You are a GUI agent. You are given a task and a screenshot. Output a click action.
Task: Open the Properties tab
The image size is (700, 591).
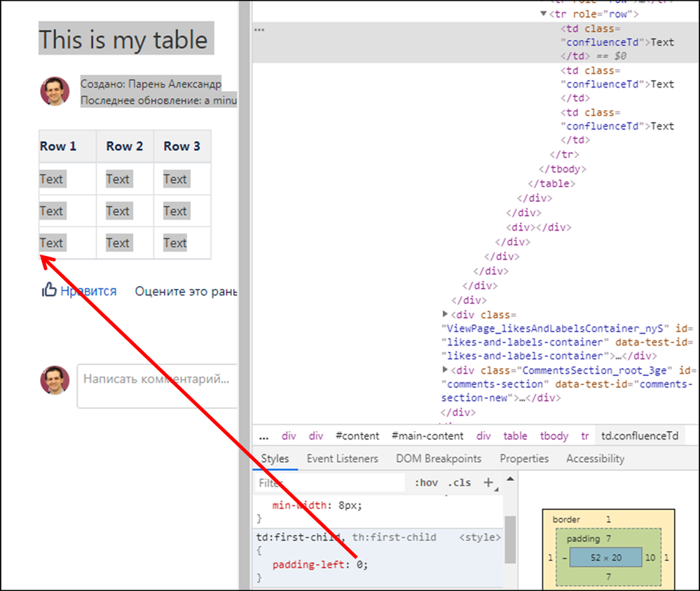(524, 458)
